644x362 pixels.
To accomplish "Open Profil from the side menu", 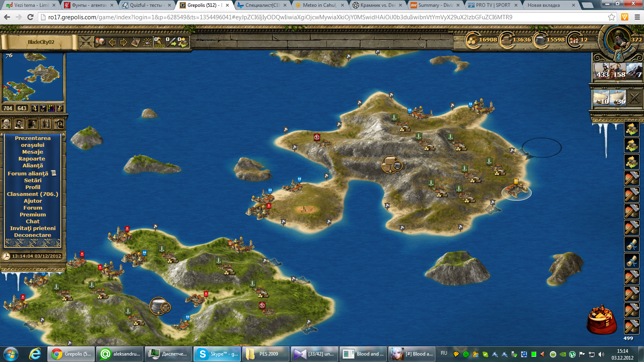I will coord(33,187).
